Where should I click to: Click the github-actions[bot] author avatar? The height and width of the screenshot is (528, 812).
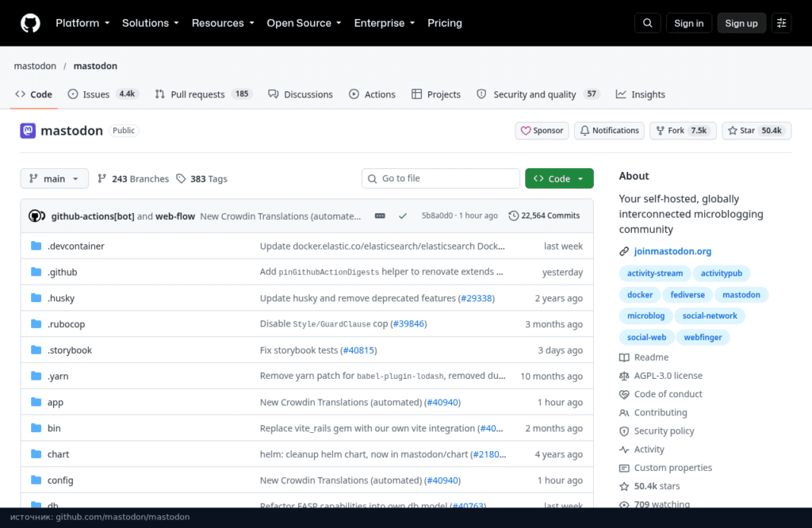(x=36, y=216)
